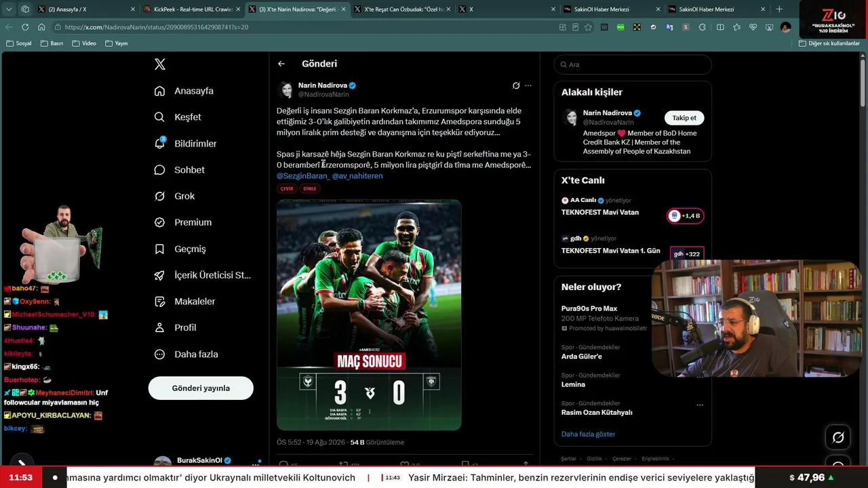Click the browser home icon
Image resolution: width=868 pixels, height=488 pixels.
(41, 27)
